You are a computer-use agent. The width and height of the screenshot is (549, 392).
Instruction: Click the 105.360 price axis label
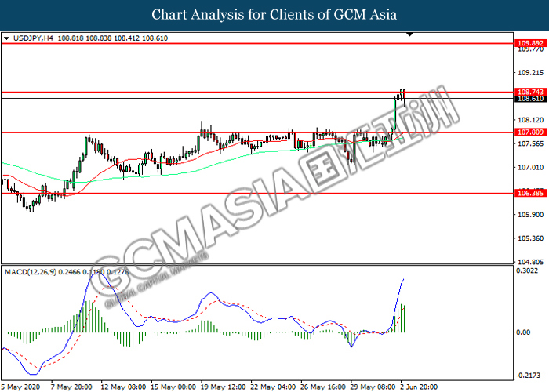coord(531,238)
